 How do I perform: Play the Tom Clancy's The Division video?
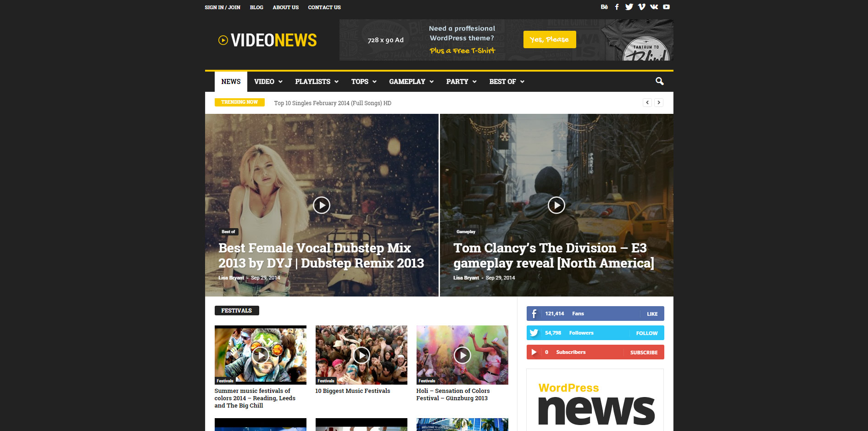point(556,205)
